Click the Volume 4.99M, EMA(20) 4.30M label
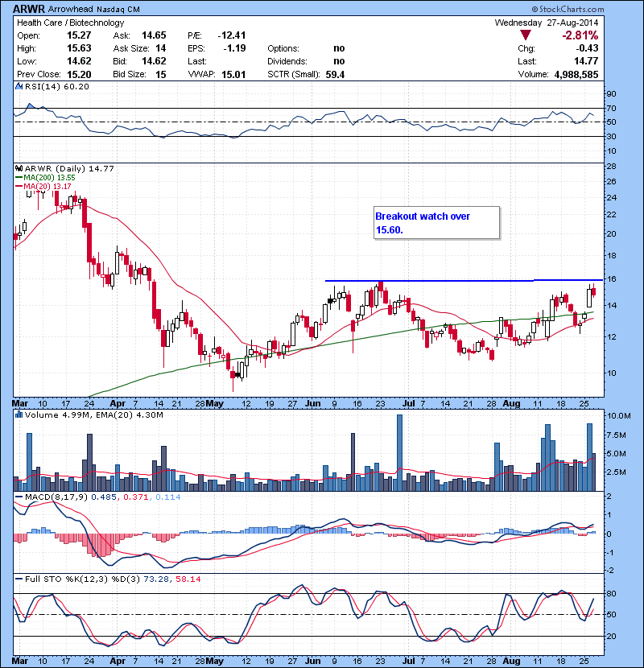 (93, 414)
